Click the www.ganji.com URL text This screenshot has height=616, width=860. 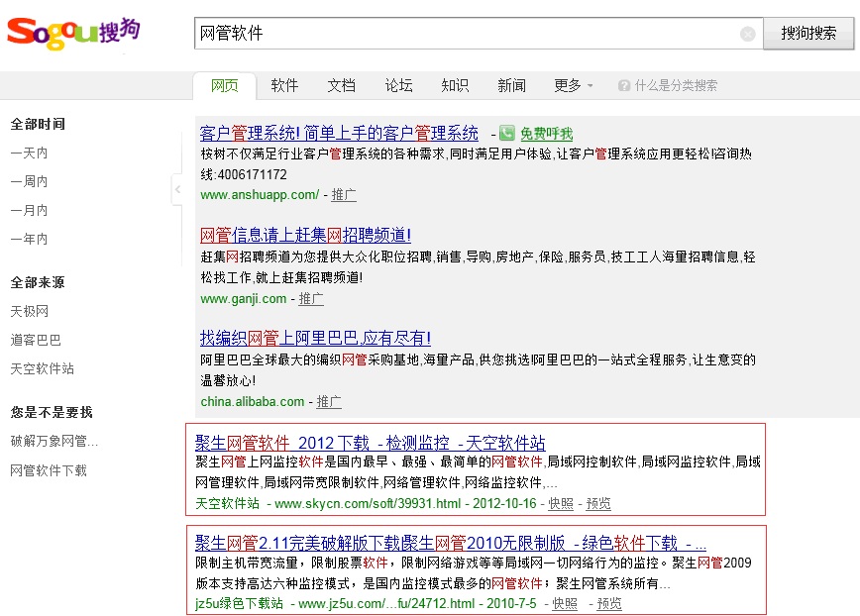(x=244, y=299)
